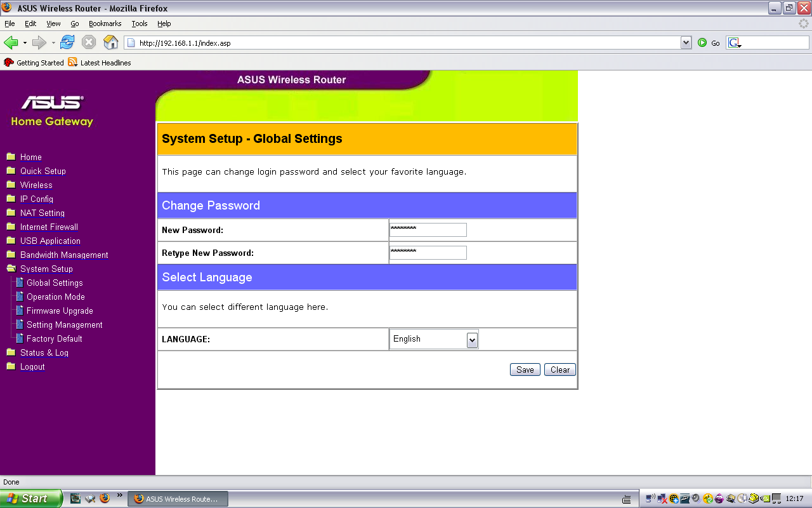Focus the New Password field
Screen dimensions: 812x508
[428, 230]
